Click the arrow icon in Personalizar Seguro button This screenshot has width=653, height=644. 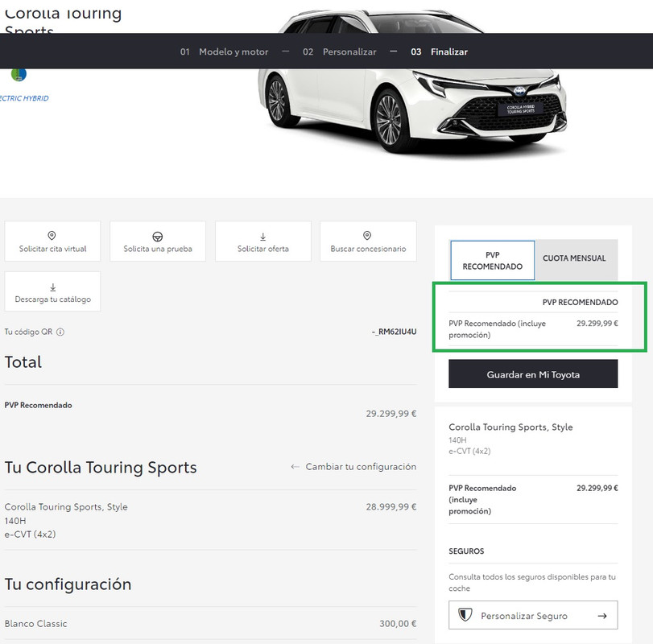coord(602,616)
